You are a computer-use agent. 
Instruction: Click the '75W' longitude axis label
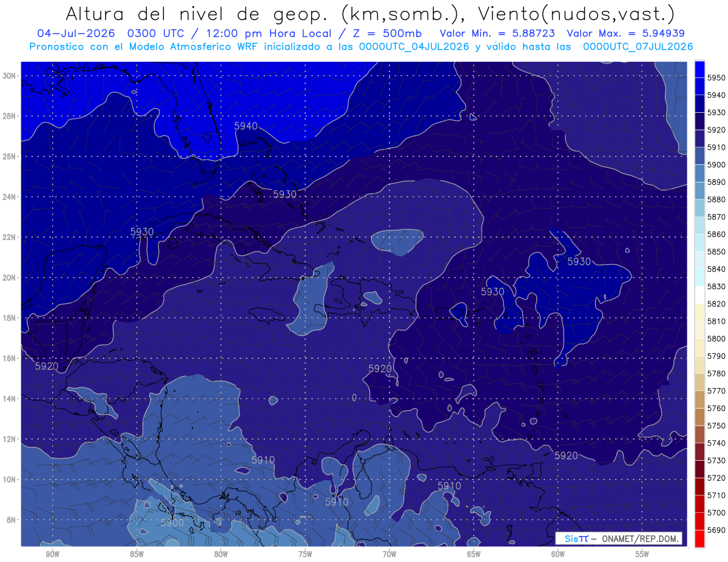coord(305,554)
